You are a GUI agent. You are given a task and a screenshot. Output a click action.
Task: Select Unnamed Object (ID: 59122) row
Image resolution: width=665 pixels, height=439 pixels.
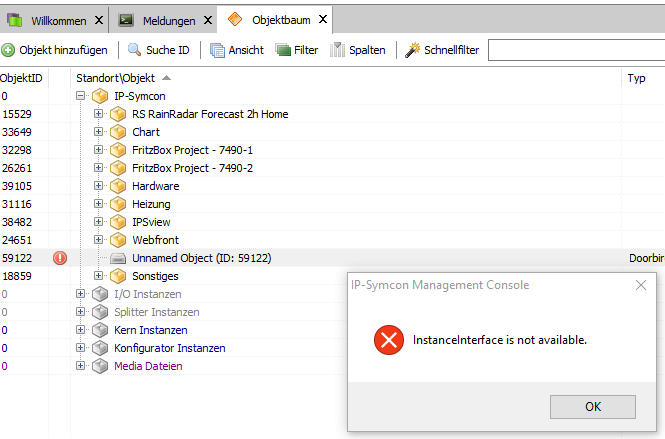[x=332, y=258]
